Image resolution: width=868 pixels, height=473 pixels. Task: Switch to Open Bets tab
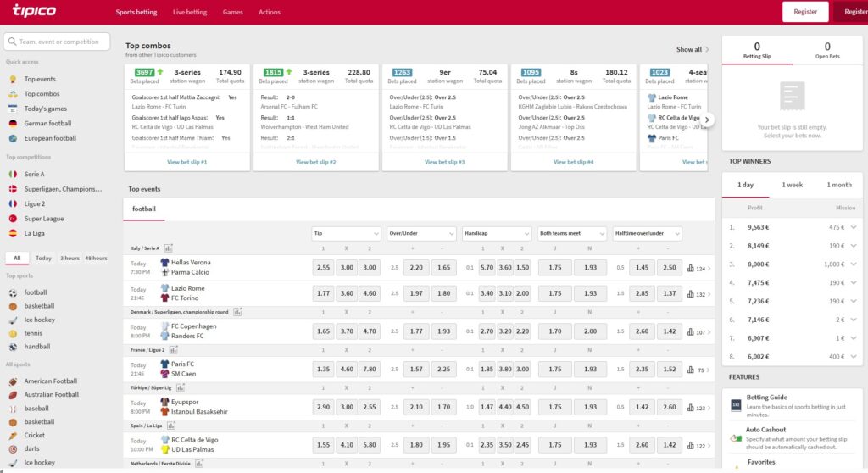pos(827,50)
